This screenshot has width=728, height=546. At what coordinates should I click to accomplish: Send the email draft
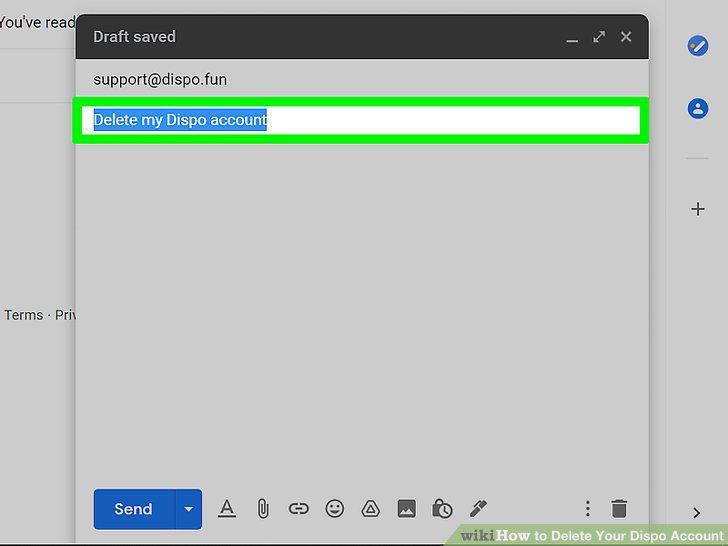coord(134,509)
